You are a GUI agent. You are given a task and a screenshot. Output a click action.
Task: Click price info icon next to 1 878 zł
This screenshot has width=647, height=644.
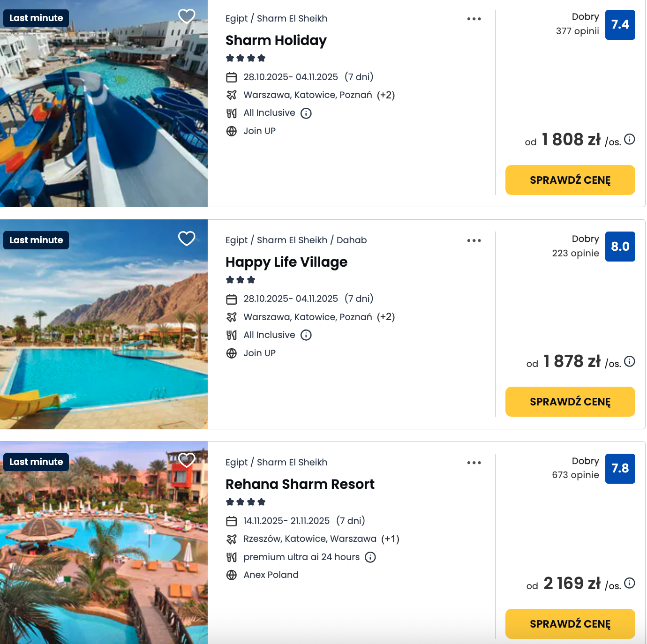[630, 361]
